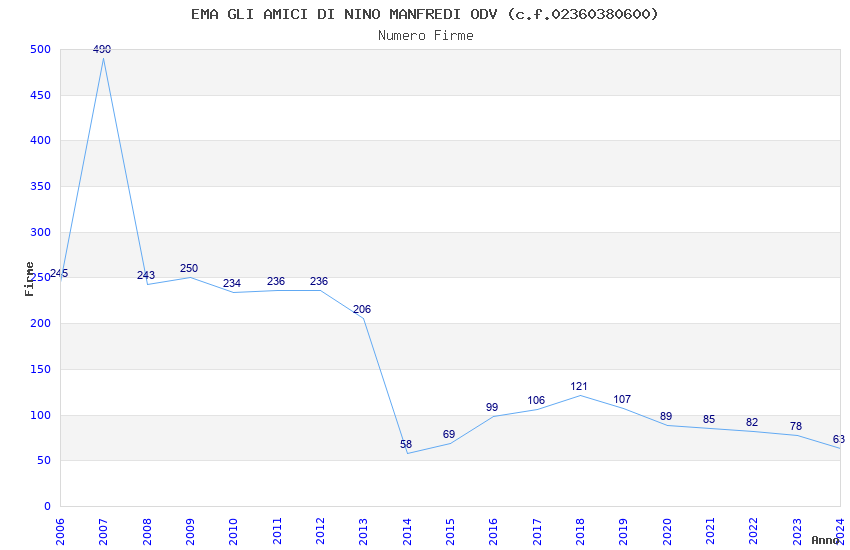Image resolution: width=850 pixels, height=550 pixels.
Task: Click data label 107 for 2019
Action: click(622, 399)
